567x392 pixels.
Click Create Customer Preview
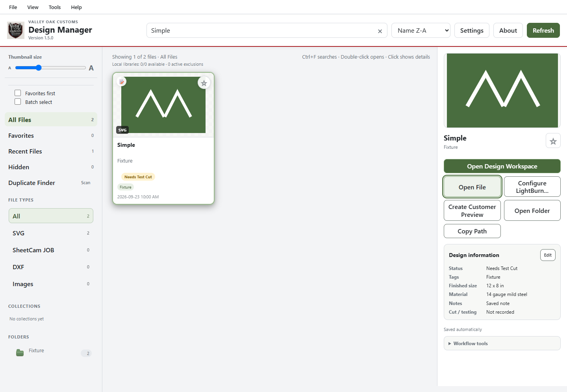[472, 211]
